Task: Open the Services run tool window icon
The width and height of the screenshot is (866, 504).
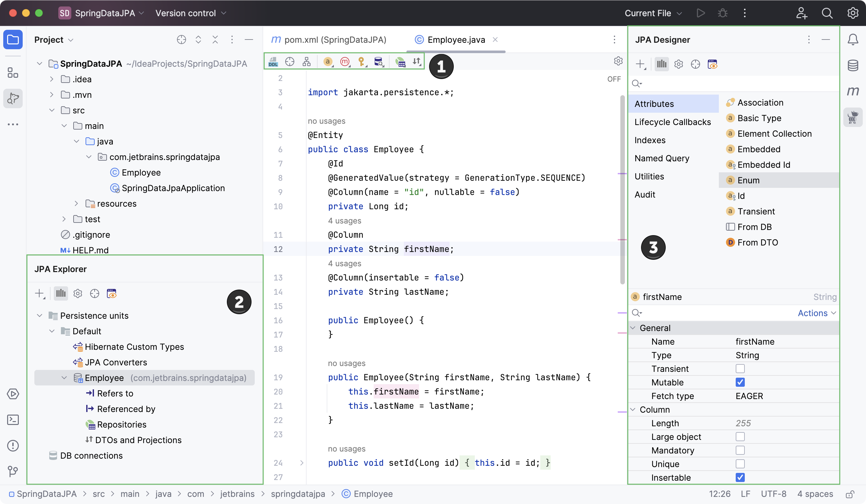Action: pos(13,394)
